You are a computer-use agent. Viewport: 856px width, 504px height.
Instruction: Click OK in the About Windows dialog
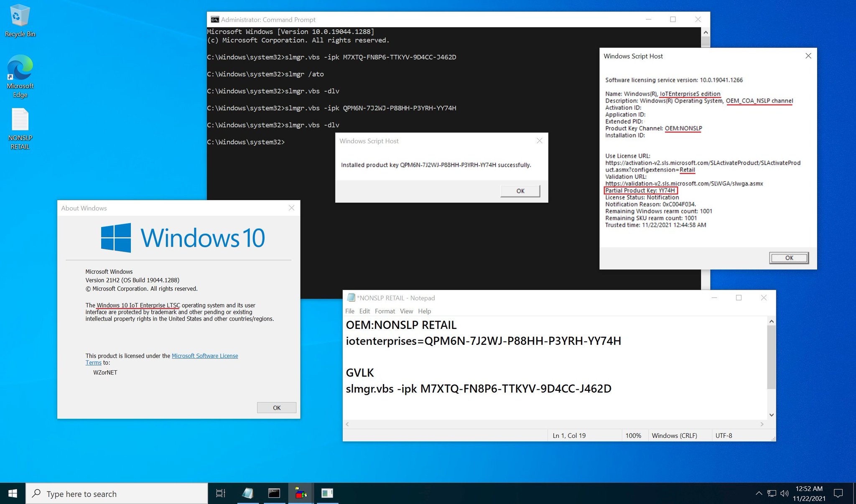[276, 408]
